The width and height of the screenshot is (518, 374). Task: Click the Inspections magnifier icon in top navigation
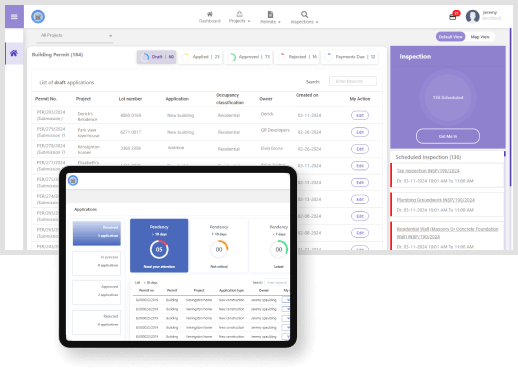coord(304,14)
